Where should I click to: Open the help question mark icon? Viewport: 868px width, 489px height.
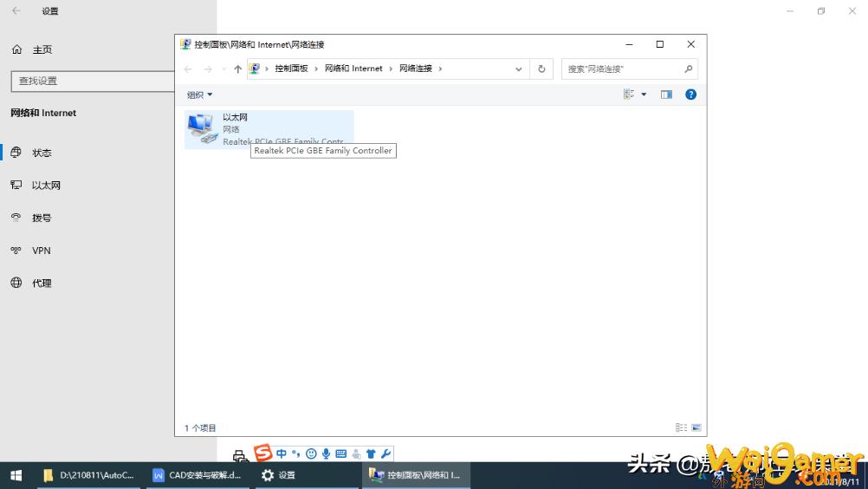pyautogui.click(x=691, y=95)
